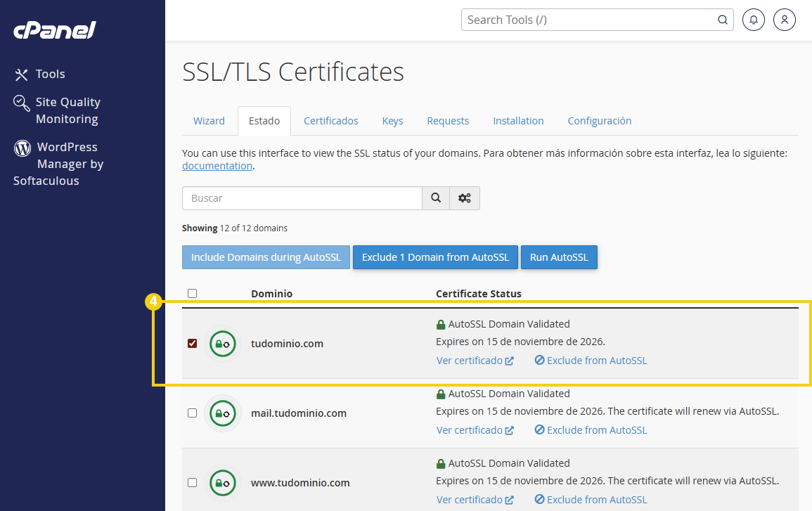
Task: Go to the Certificados tab
Action: pyautogui.click(x=331, y=121)
